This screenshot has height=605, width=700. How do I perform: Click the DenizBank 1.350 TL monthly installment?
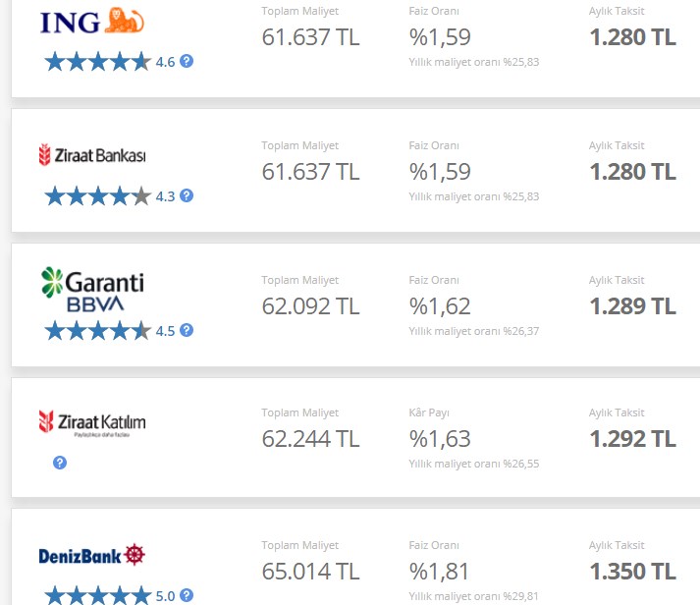click(632, 572)
